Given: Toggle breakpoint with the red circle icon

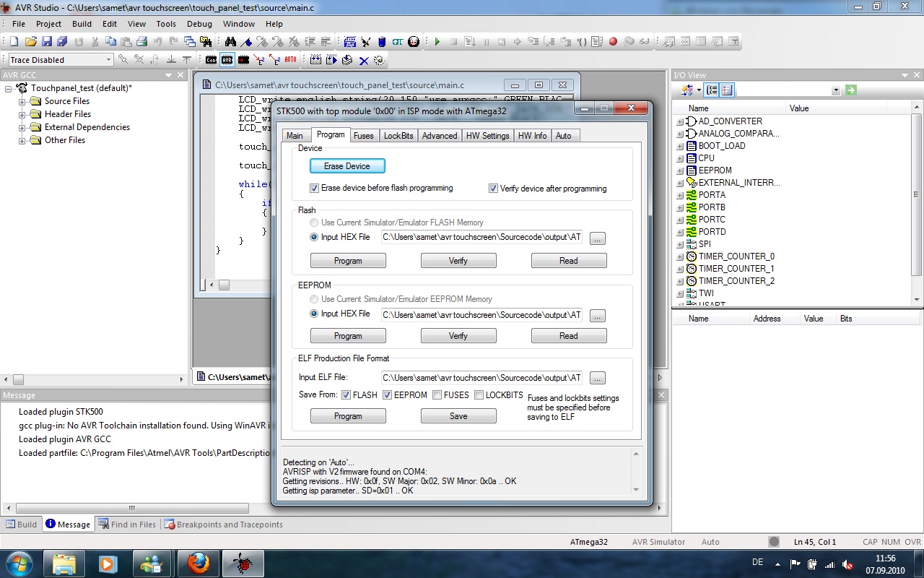Looking at the screenshot, I should [x=613, y=42].
